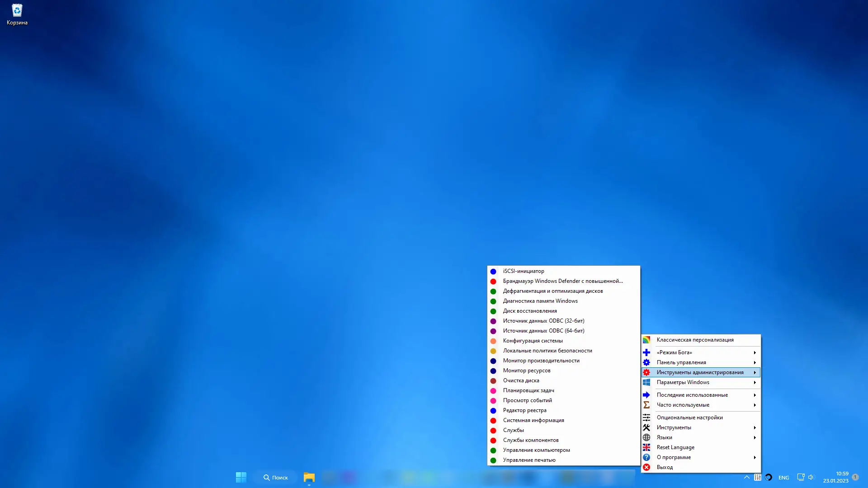
Task: Expand the Последние использованные submenu arrow
Action: 755,395
